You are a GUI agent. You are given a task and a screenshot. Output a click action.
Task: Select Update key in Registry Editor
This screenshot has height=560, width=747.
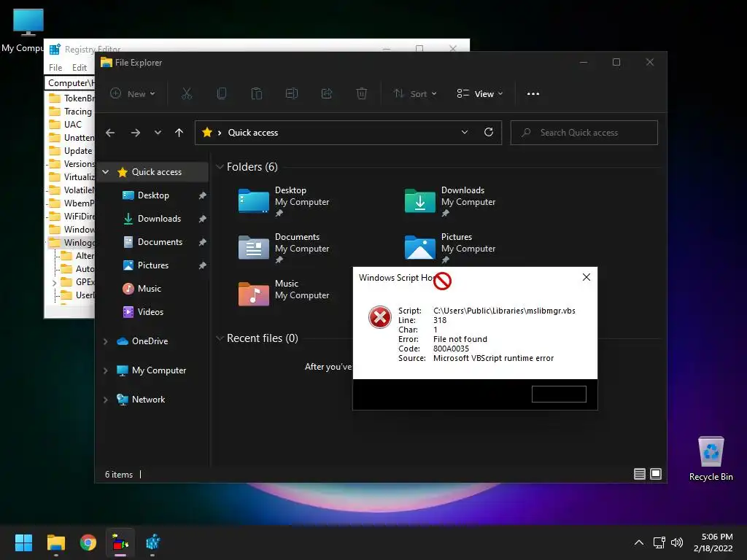pyautogui.click(x=77, y=150)
